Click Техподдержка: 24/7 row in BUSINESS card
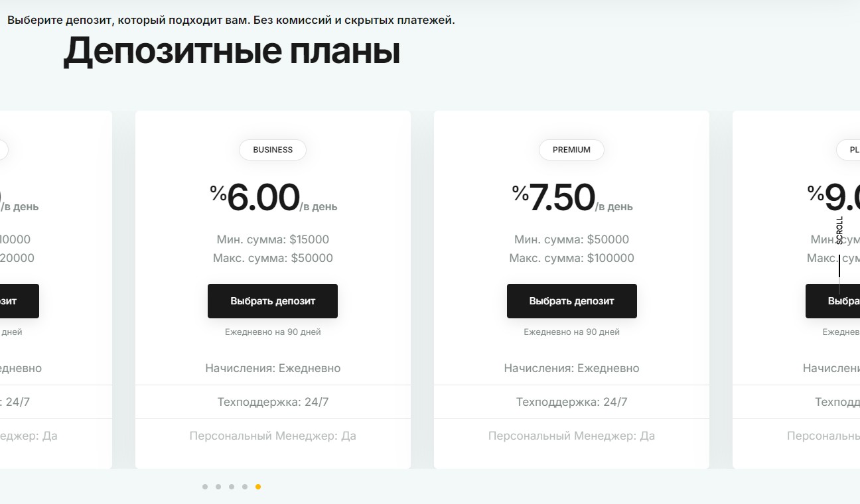860x504 pixels. 273,402
